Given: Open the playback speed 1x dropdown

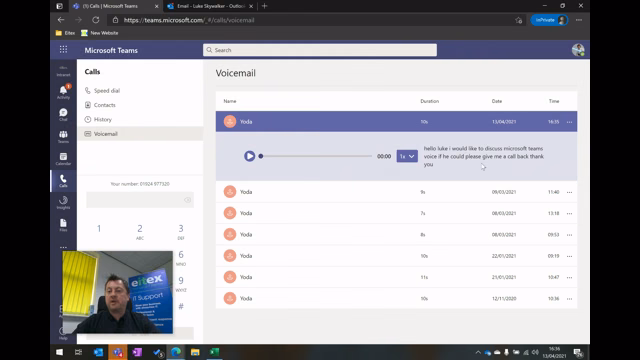Looking at the screenshot, I should click(x=407, y=156).
